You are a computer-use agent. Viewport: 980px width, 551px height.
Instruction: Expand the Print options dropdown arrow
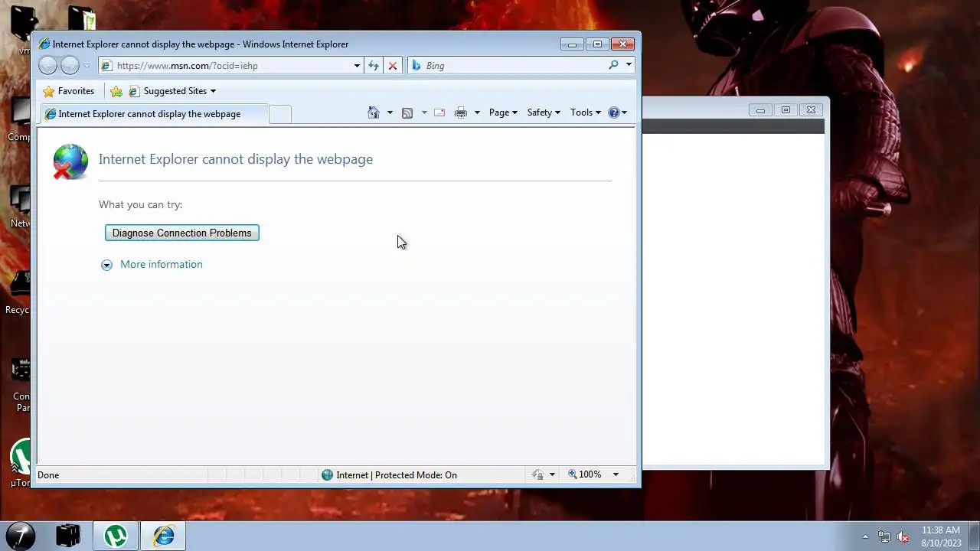coord(477,112)
